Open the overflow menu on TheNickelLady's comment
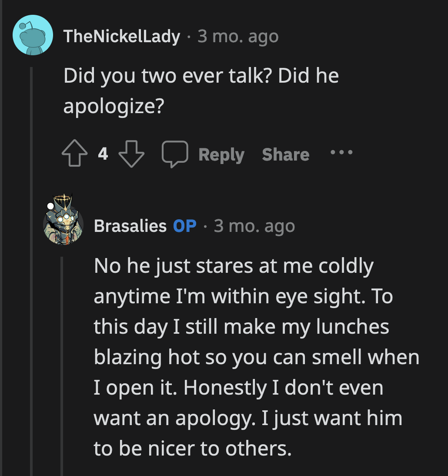 pyautogui.click(x=341, y=153)
